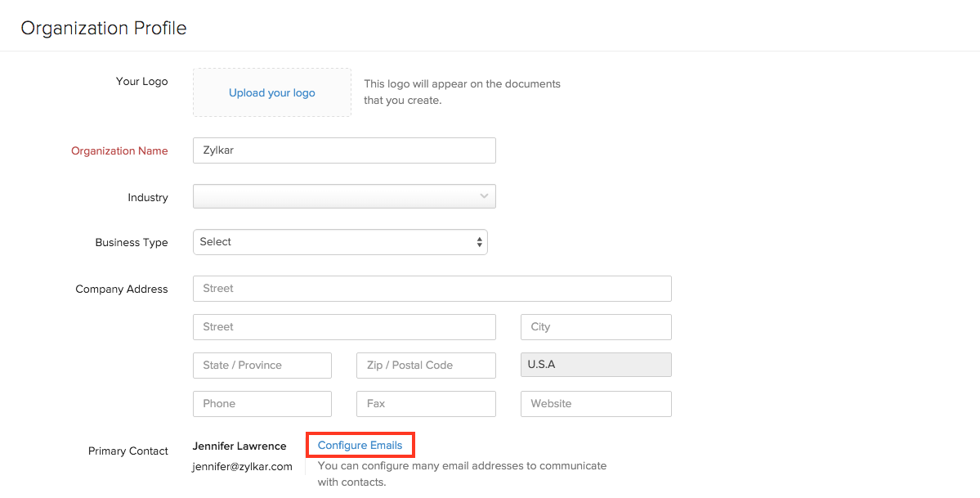Image resolution: width=980 pixels, height=498 pixels.
Task: Select the City input field
Action: pyautogui.click(x=595, y=326)
